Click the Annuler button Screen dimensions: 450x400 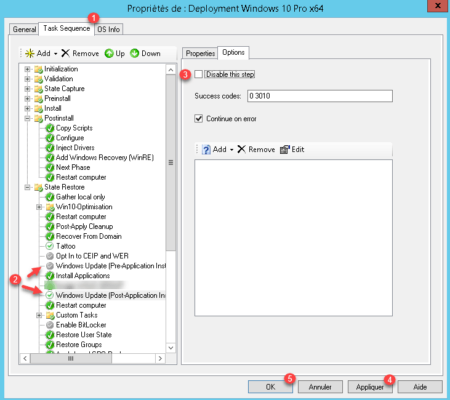click(x=320, y=387)
